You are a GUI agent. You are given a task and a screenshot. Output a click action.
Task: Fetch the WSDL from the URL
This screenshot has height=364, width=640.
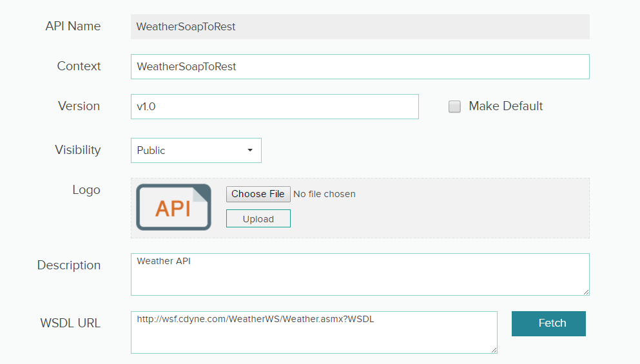click(548, 323)
